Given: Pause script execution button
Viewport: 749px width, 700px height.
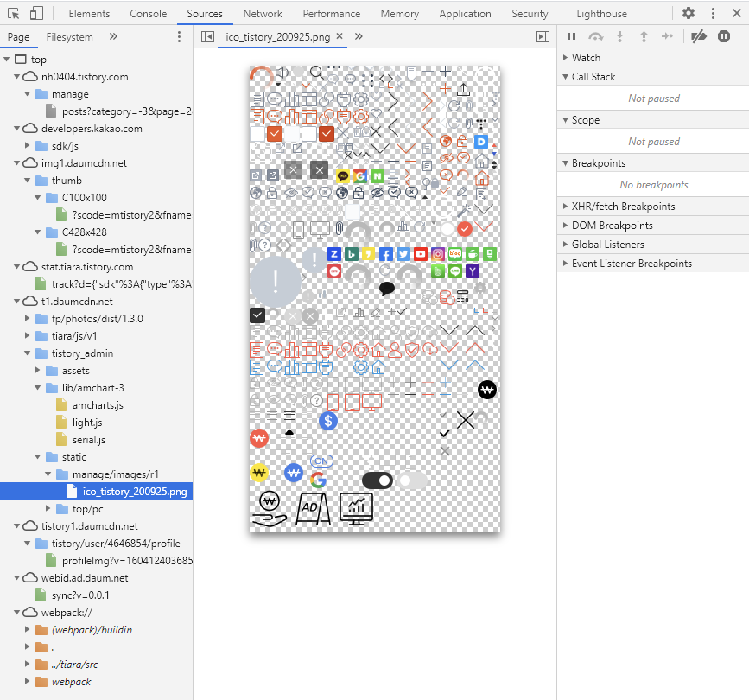Looking at the screenshot, I should pos(571,36).
